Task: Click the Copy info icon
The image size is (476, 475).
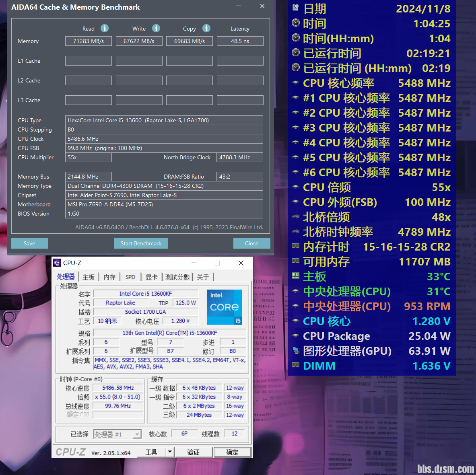Action: pos(206,28)
